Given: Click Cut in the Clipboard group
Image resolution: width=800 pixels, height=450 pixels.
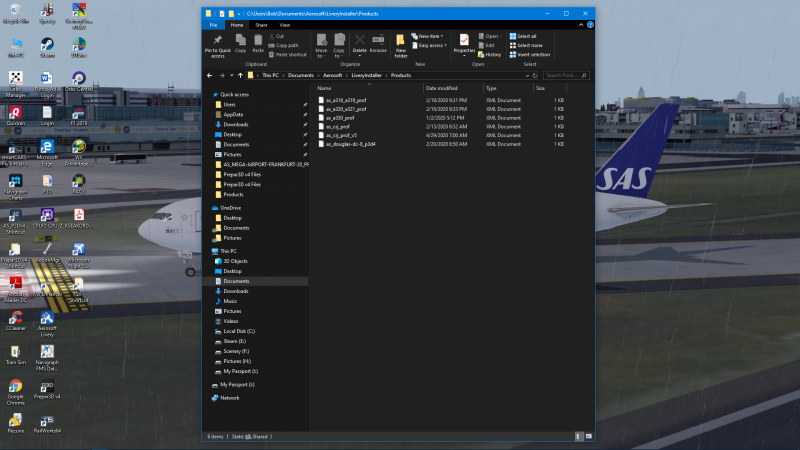Looking at the screenshot, I should pos(277,36).
